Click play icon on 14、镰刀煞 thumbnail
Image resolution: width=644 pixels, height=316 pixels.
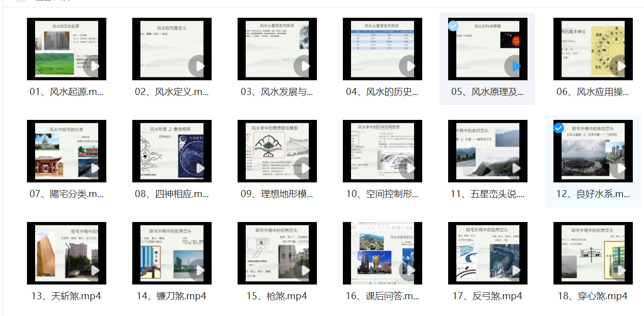pos(199,270)
